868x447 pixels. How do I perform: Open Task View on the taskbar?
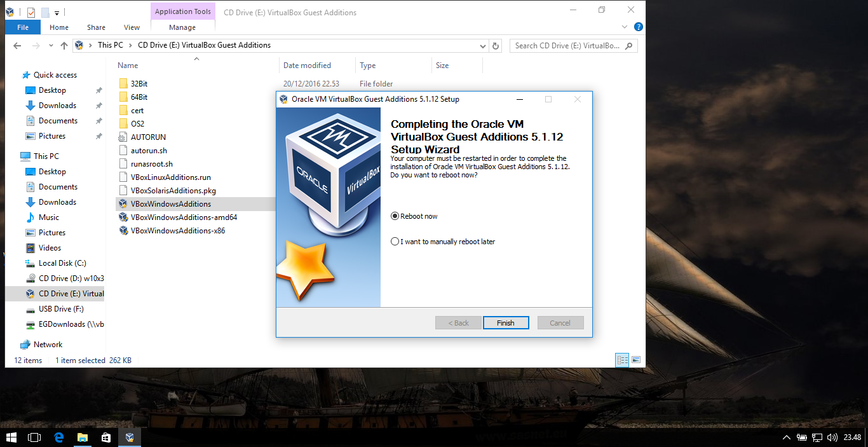[x=34, y=437]
